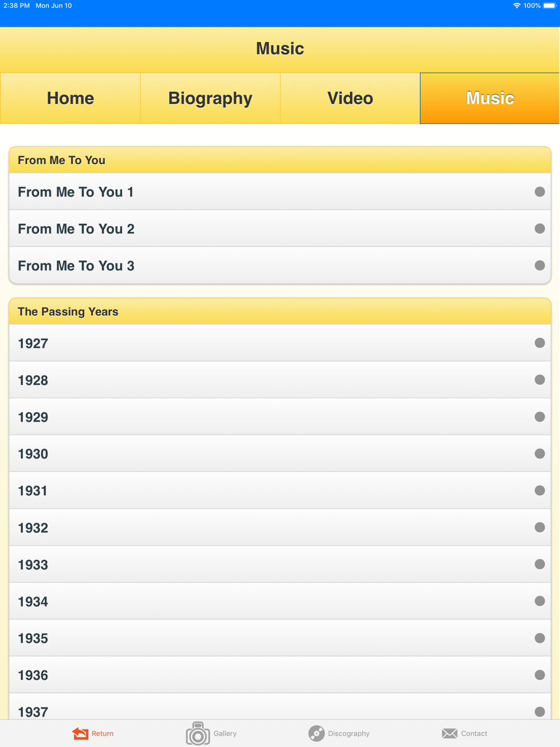
Task: Tap the dot indicator beside 1935
Action: 540,638
